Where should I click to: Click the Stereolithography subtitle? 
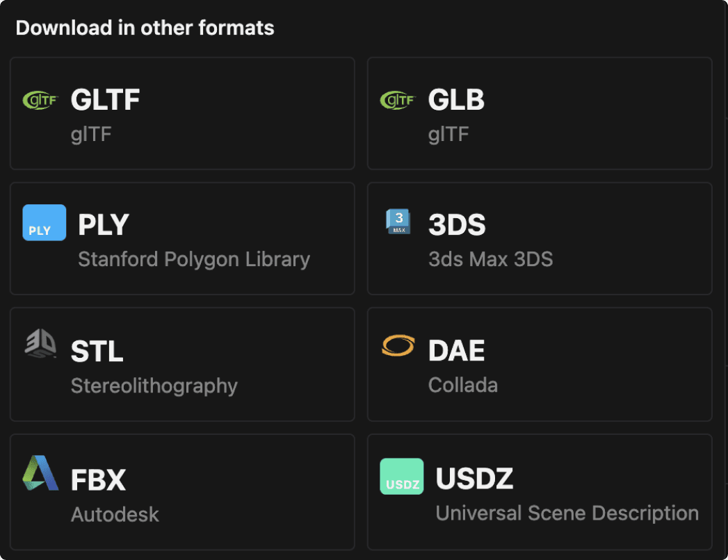[154, 386]
